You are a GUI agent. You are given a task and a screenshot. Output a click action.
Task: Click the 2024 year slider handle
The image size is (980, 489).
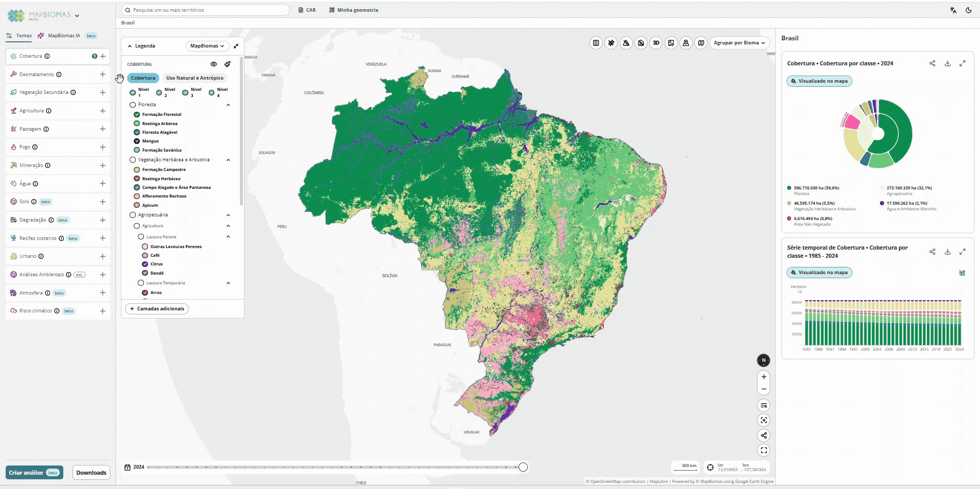523,467
